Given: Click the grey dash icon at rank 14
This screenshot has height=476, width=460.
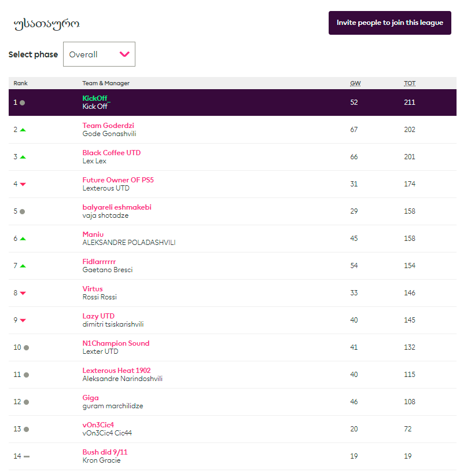Looking at the screenshot, I should [x=27, y=456].
